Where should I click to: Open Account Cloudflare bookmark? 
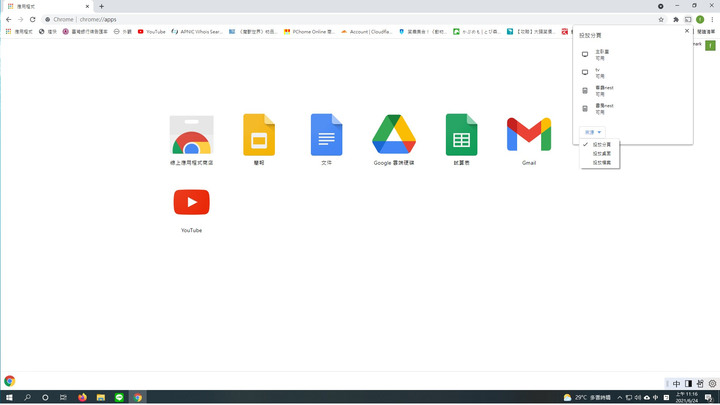coord(366,32)
